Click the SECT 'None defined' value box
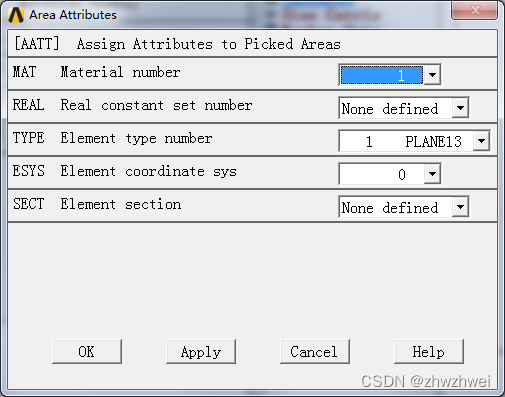The height and width of the screenshot is (397, 505). coord(395,207)
